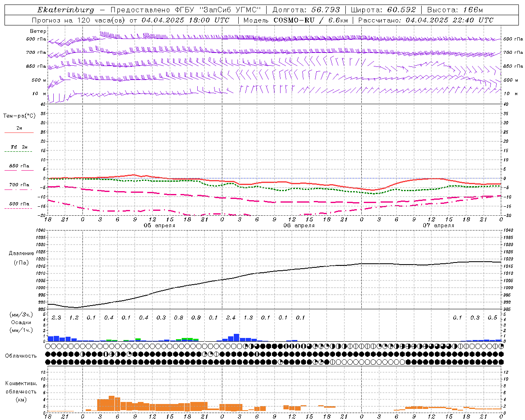Click the '2м' temperature legend entry

click(x=19, y=128)
